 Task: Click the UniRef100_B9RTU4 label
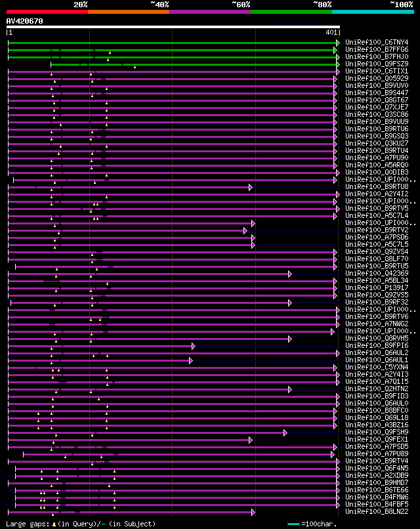[377, 150]
